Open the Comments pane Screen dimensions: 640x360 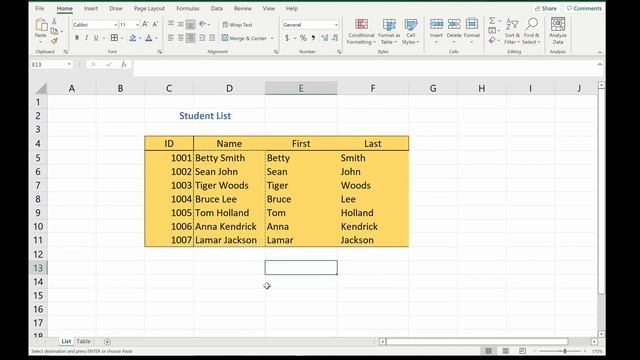point(584,8)
